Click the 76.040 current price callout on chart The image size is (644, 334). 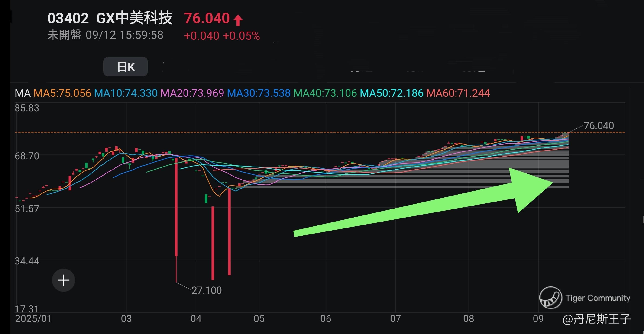[599, 126]
